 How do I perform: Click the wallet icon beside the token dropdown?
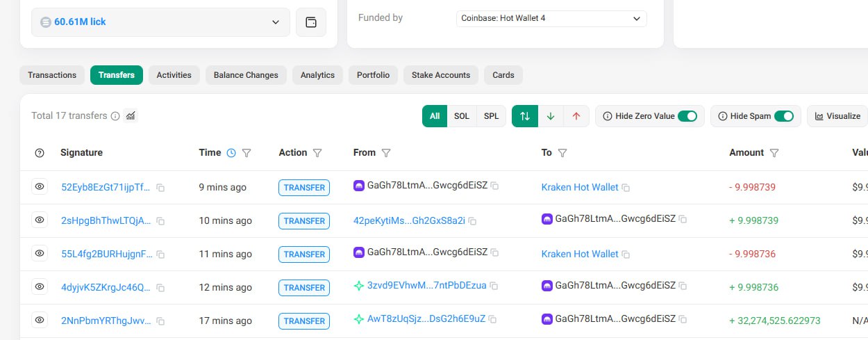(x=311, y=22)
